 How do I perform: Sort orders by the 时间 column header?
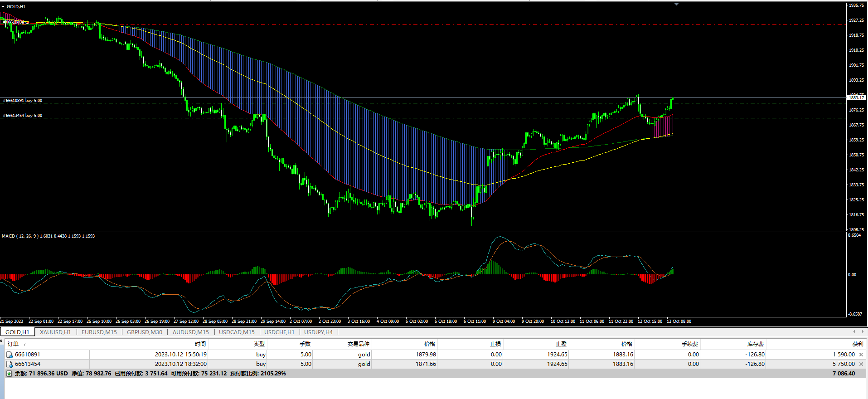point(200,344)
